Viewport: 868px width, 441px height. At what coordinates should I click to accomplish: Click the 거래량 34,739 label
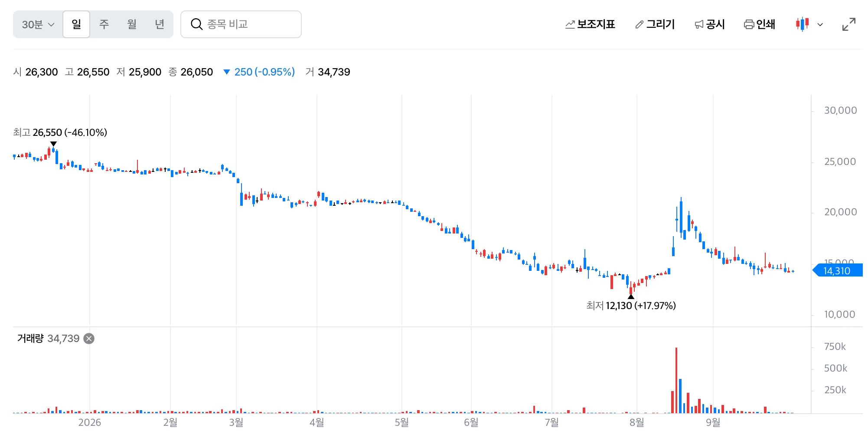coord(48,339)
